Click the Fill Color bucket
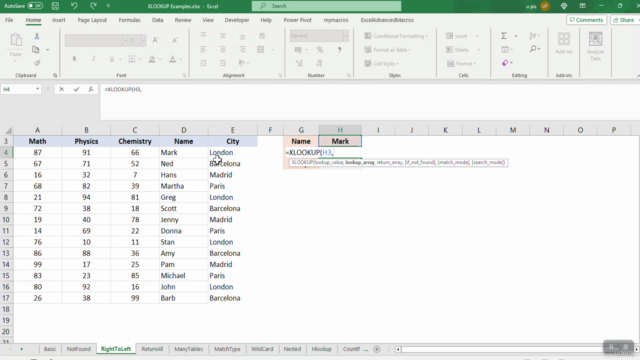 click(152, 59)
